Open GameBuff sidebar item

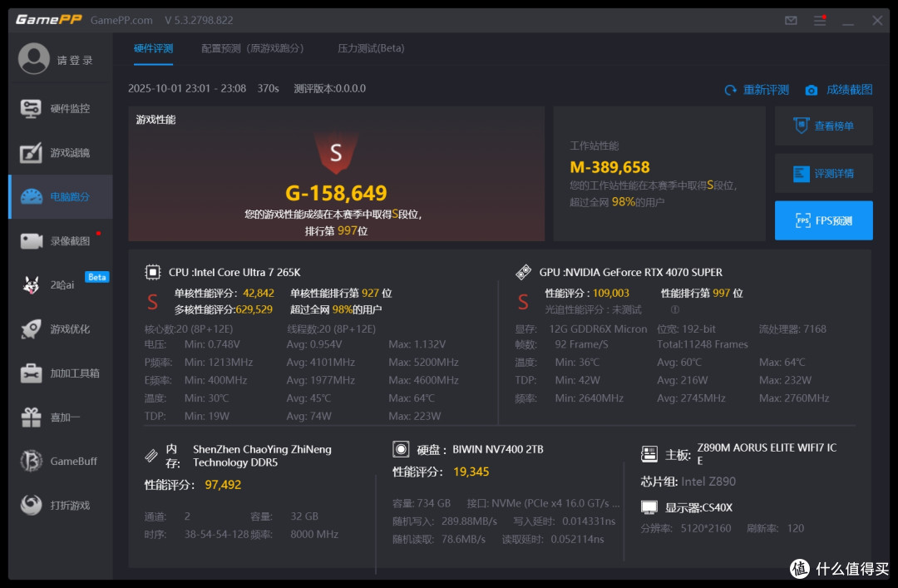tap(61, 462)
